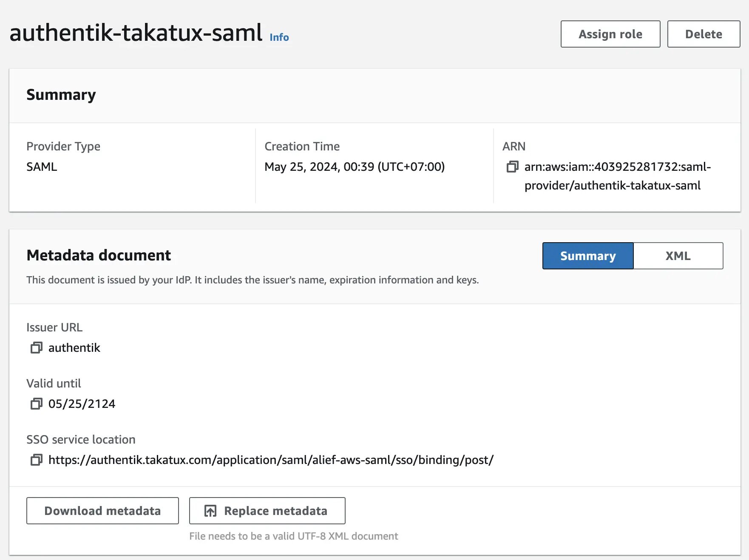
Task: Click the Creation Time label
Action: pyautogui.click(x=302, y=146)
